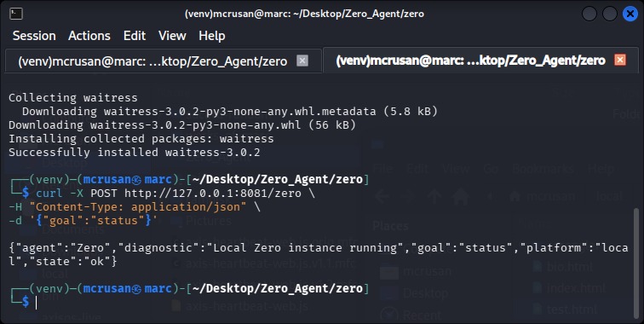The width and height of the screenshot is (644, 324).
Task: Click the window title text
Action: tap(304, 14)
